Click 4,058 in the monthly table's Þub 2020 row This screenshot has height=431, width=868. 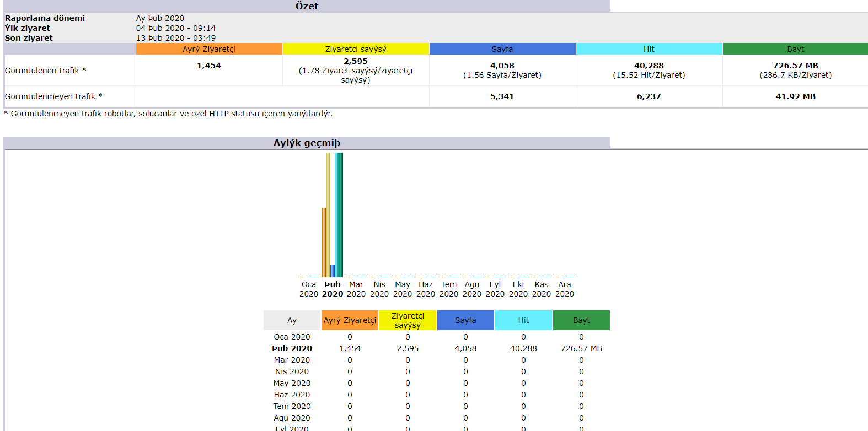point(465,348)
